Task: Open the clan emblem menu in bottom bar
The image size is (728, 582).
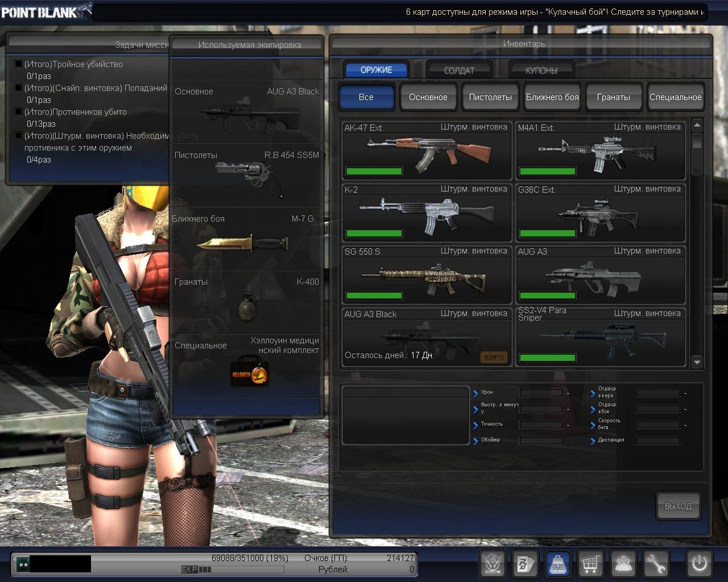Action: coord(492,564)
